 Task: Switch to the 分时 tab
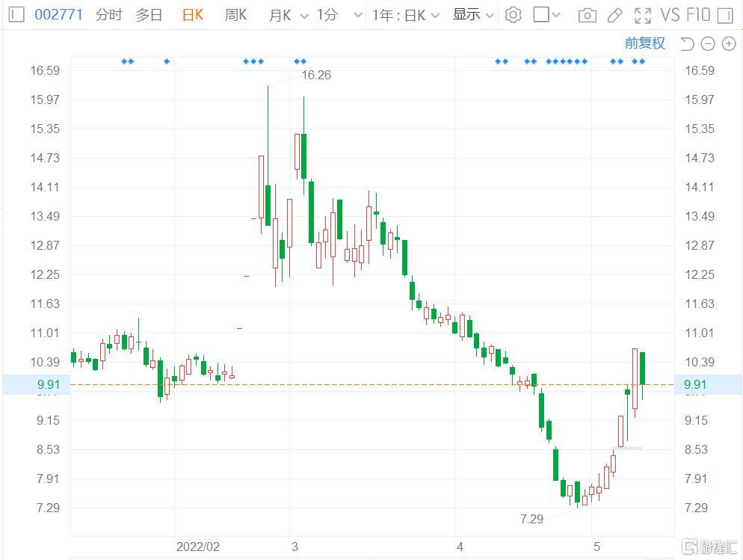click(108, 15)
